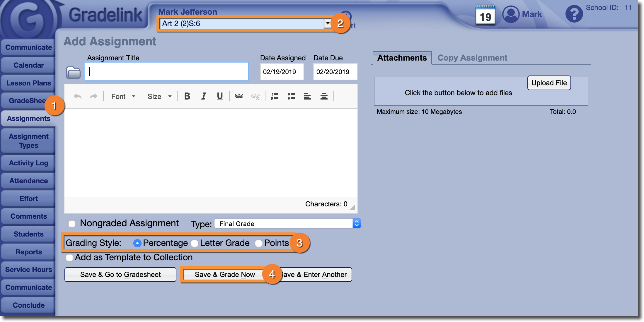Insert a numbered list

click(x=275, y=96)
